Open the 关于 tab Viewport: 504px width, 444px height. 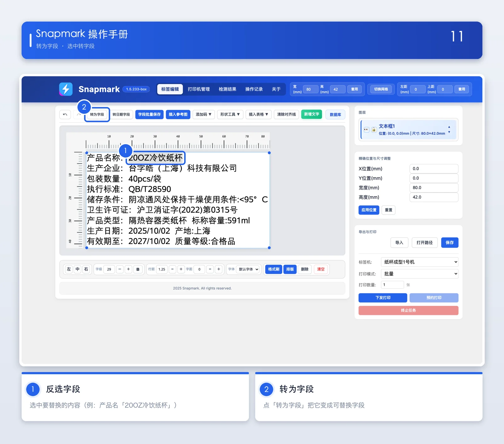[x=276, y=89]
